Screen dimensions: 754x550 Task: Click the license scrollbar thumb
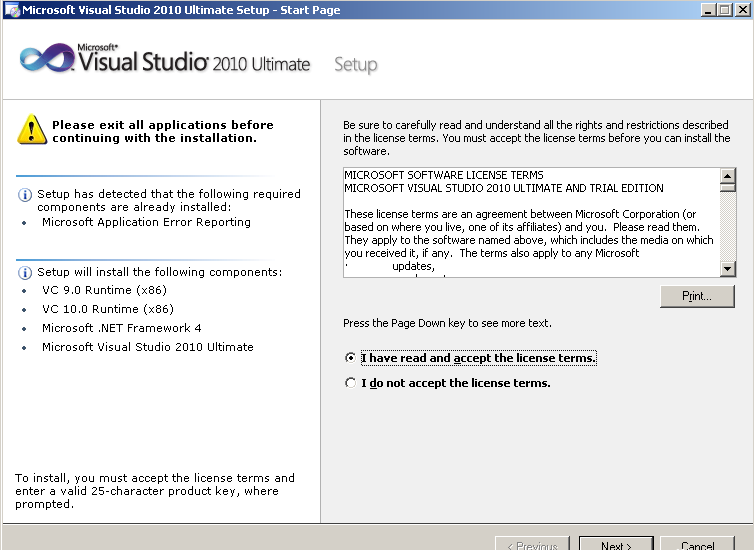[x=728, y=187]
